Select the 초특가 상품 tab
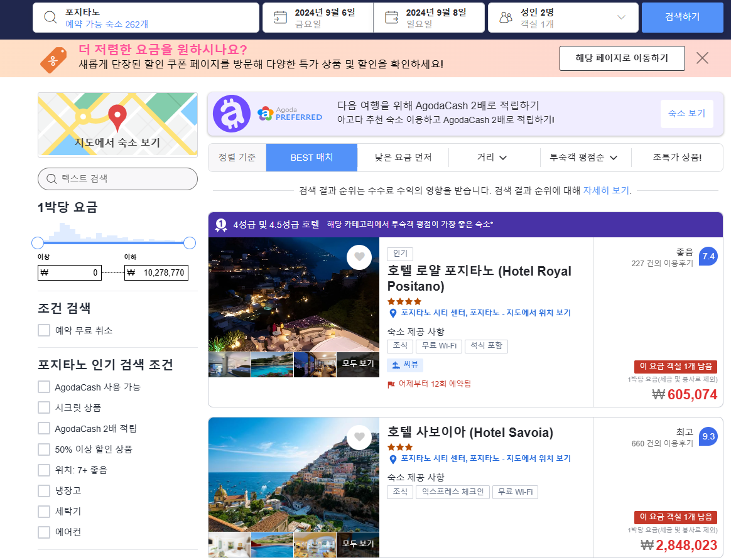 (x=678, y=157)
